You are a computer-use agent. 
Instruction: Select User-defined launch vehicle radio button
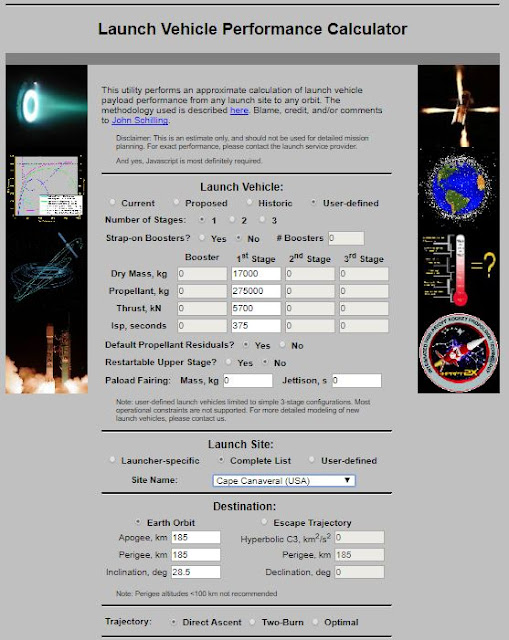pyautogui.click(x=313, y=202)
